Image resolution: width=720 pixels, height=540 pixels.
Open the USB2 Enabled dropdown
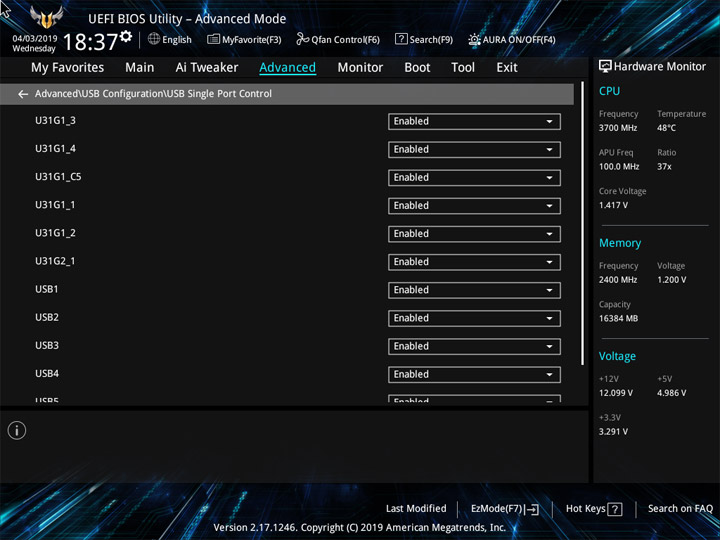(474, 318)
